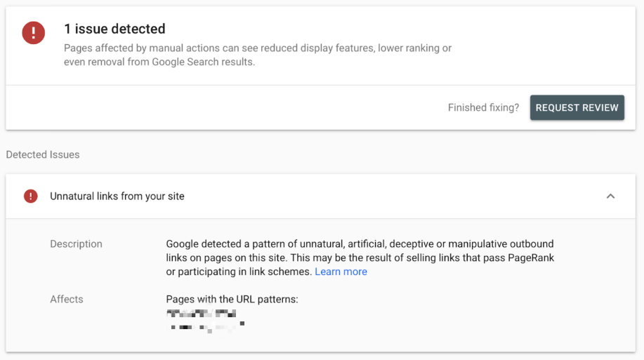Click 'even removal from Google Search results' line
Viewport: 644px width, 360px height.
159,62
